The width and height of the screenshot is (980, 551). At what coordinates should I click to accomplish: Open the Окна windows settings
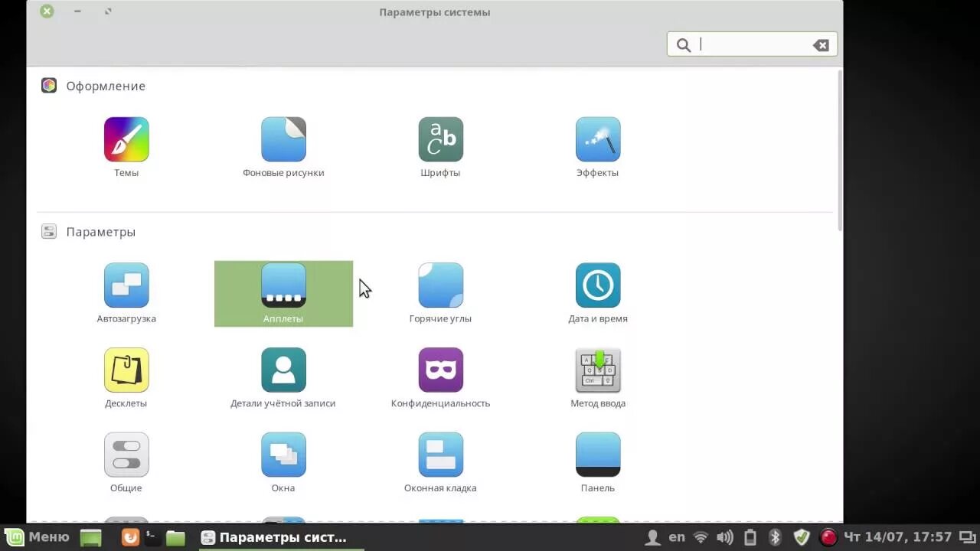tap(283, 455)
